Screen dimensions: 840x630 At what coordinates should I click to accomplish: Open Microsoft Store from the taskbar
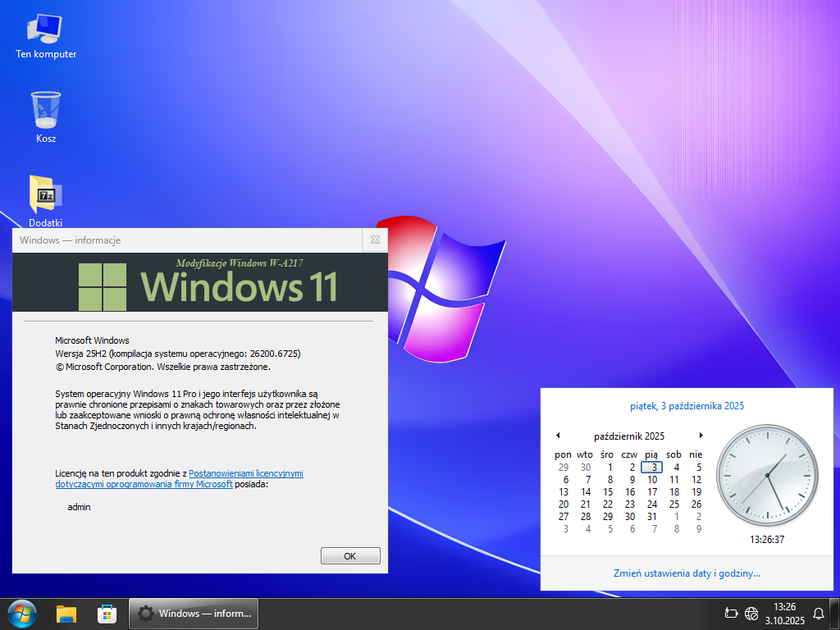(107, 613)
